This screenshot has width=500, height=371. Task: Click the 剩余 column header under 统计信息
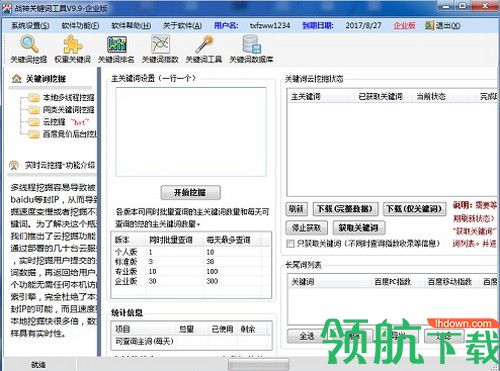(248, 329)
